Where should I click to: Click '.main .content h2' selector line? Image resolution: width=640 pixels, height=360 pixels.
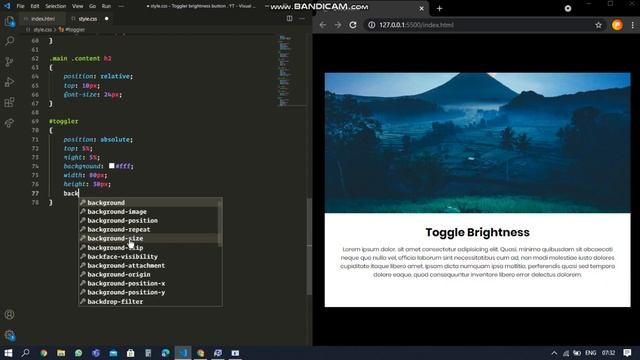click(x=80, y=58)
